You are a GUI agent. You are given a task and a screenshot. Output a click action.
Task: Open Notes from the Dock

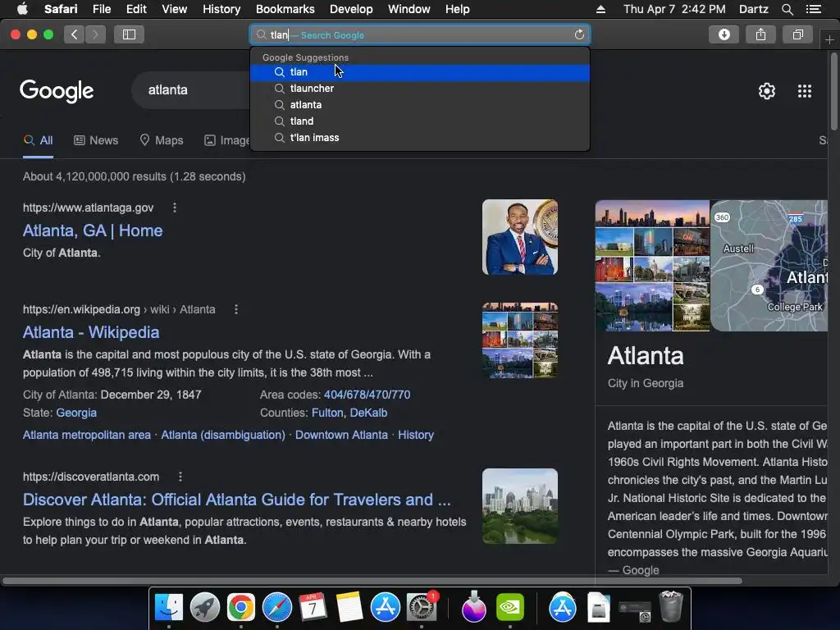coord(349,607)
